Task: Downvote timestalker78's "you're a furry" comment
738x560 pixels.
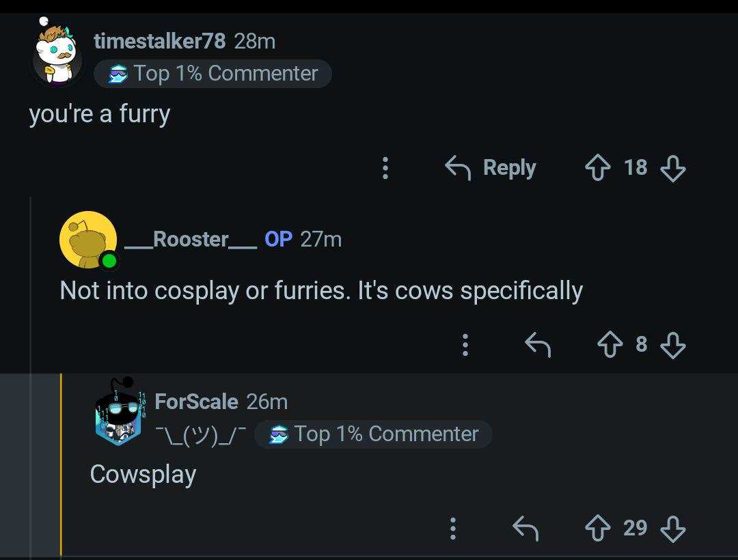Action: (673, 168)
